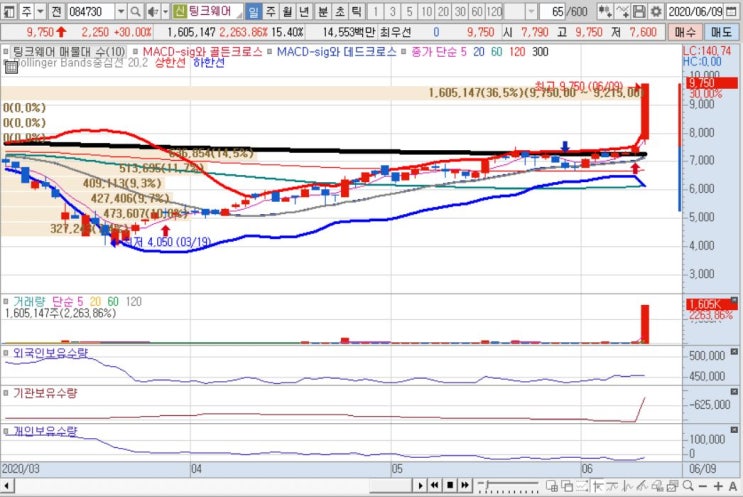This screenshot has width=743, height=497.
Task: Fast-forward the chart replay
Action: (x=465, y=485)
